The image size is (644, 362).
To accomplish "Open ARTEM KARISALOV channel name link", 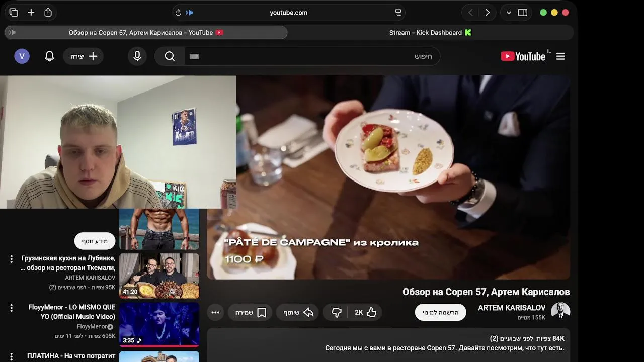I will click(512, 308).
